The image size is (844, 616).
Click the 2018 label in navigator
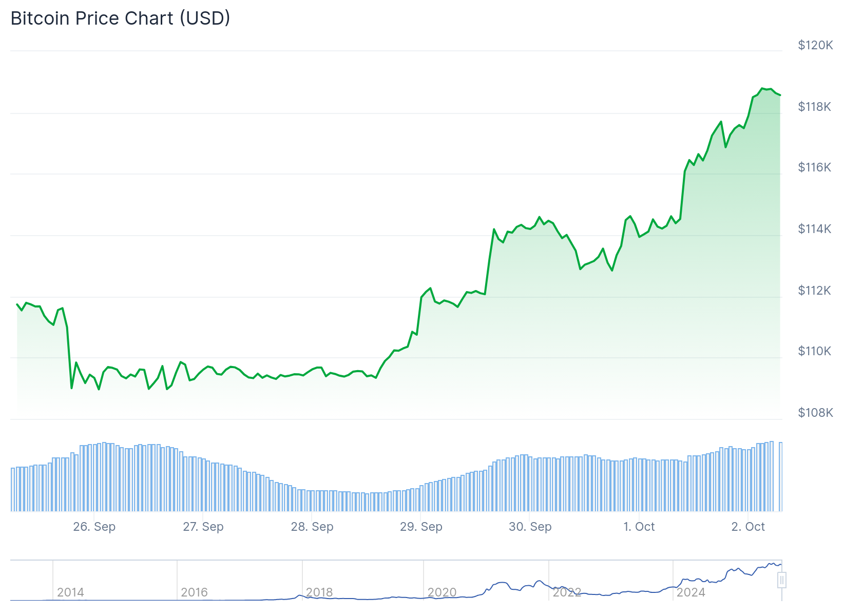[x=319, y=592]
